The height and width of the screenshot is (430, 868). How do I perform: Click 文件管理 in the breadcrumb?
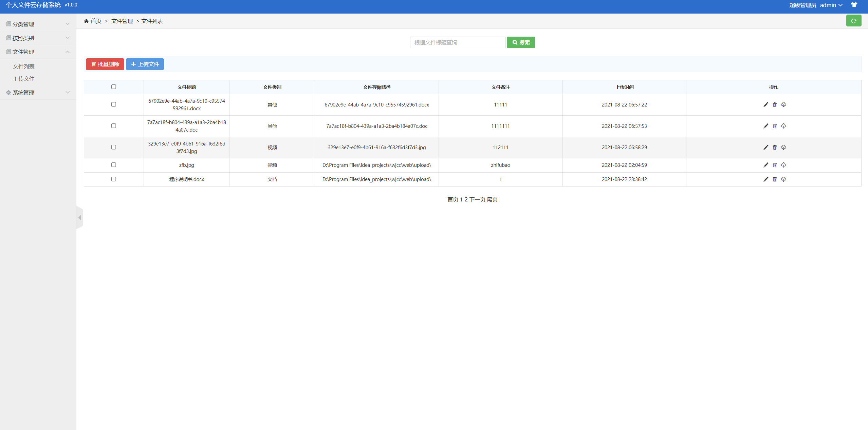tap(122, 21)
